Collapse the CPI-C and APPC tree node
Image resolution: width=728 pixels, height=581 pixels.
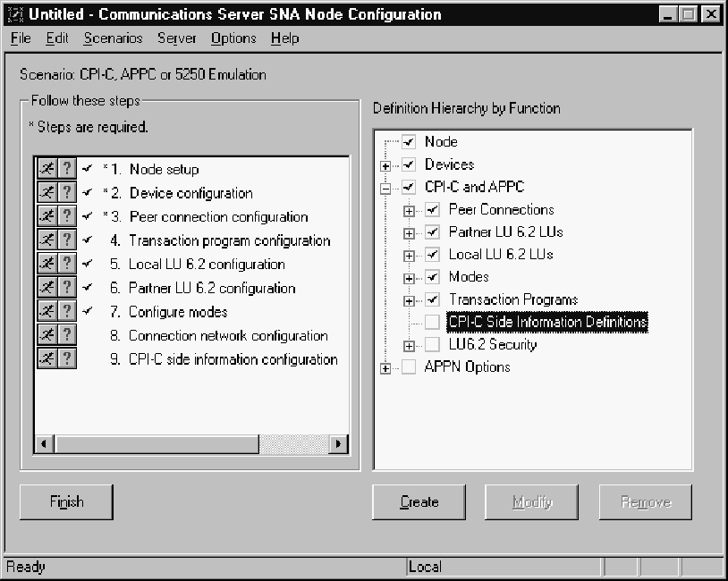pyautogui.click(x=385, y=189)
